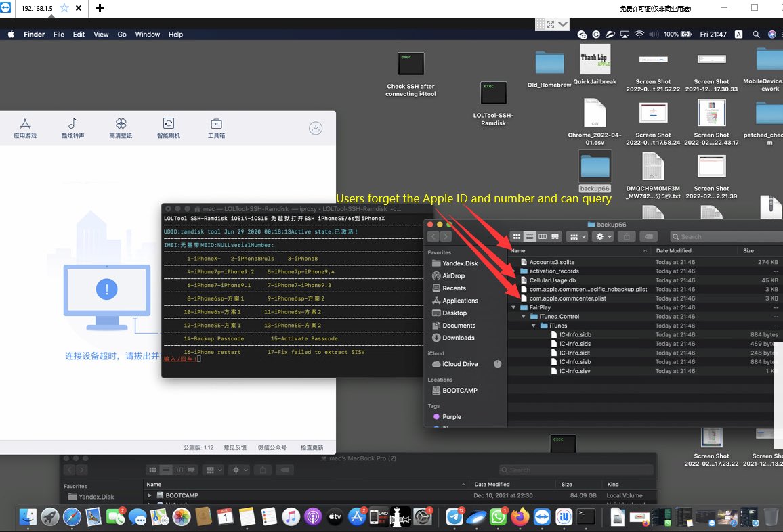Open the 应用游戏 apps and games section
The width and height of the screenshot is (783, 532).
pos(25,128)
